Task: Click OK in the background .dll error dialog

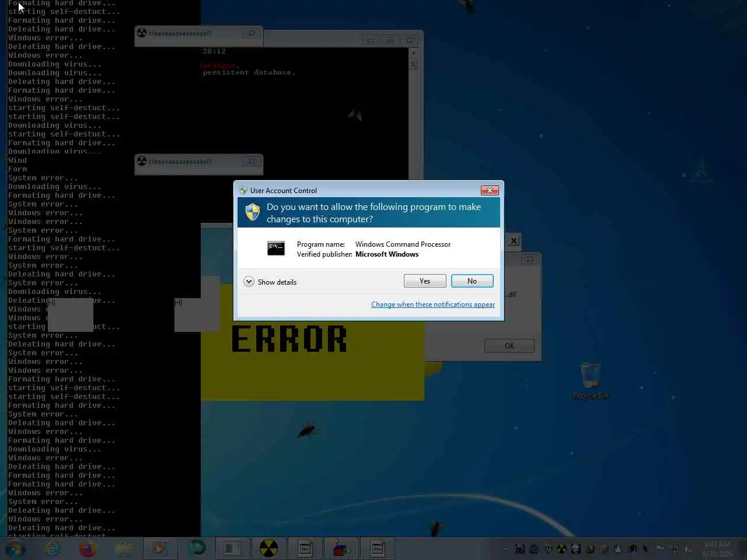Action: click(x=509, y=346)
